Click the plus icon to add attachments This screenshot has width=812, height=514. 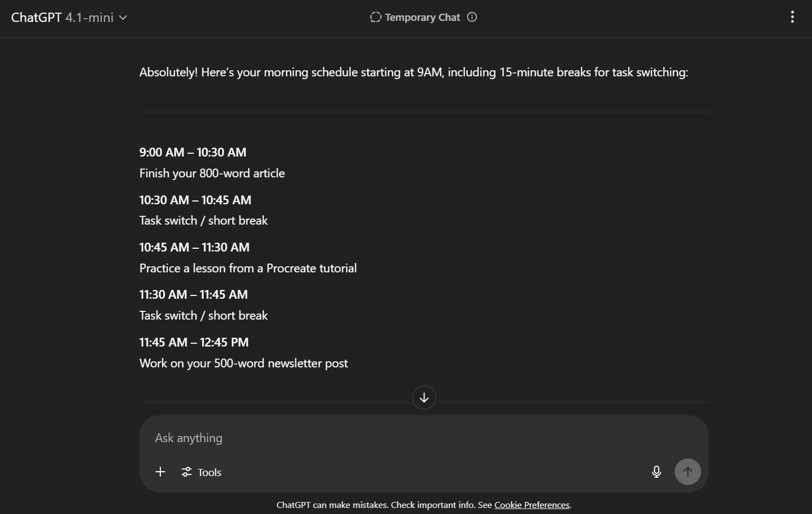(160, 472)
